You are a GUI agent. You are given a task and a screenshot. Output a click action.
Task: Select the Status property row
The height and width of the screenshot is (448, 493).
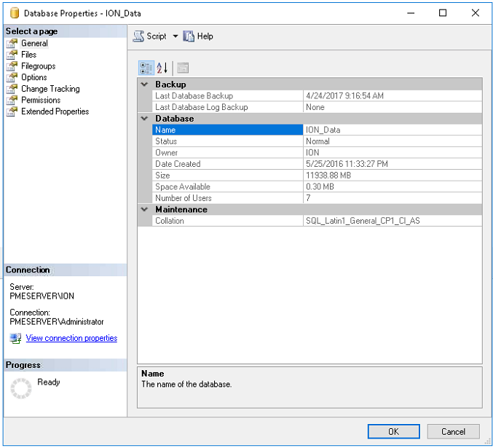tap(317, 141)
